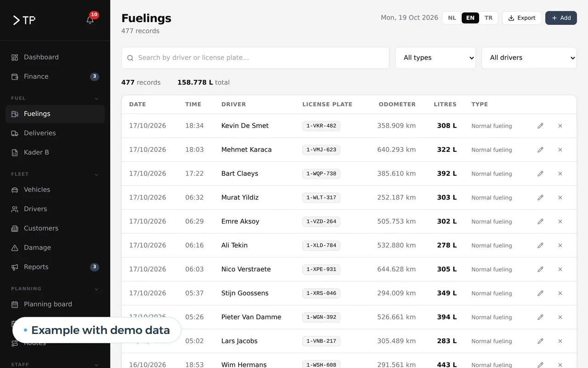The height and width of the screenshot is (368, 588).
Task: Collapse the FLEET sidebar section
Action: pyautogui.click(x=96, y=174)
